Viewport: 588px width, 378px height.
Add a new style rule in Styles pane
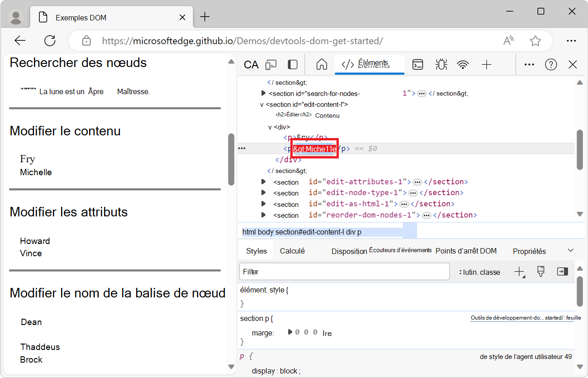coord(520,272)
